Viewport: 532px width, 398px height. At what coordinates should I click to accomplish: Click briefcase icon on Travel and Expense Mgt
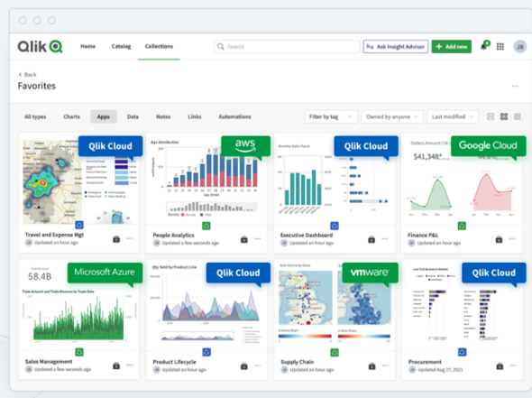(x=116, y=239)
